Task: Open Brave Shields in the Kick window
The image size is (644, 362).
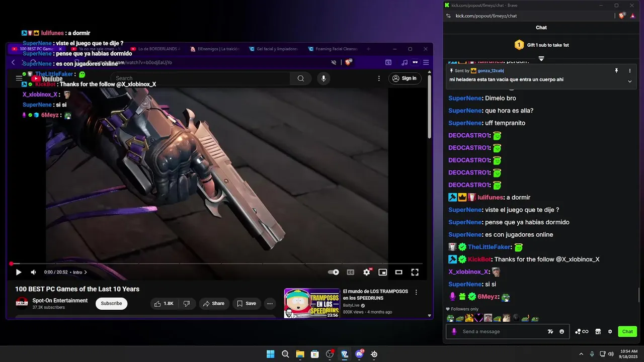Action: (622, 16)
